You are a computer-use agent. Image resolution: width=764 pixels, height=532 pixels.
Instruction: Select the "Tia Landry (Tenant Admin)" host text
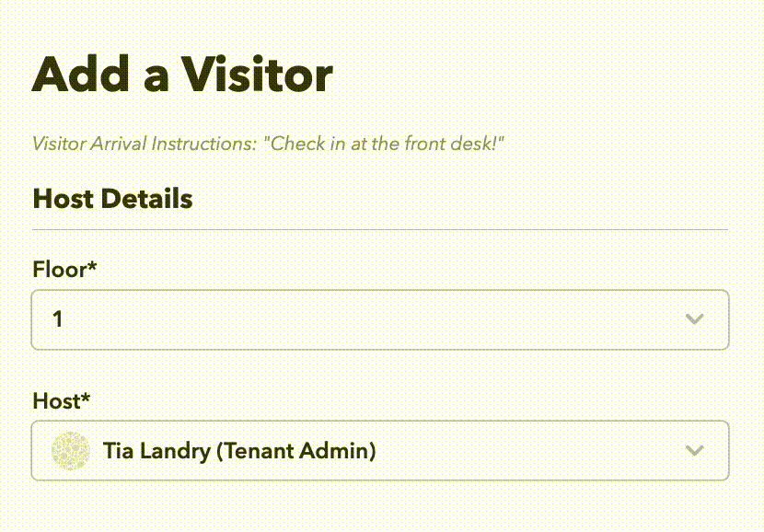(x=239, y=451)
